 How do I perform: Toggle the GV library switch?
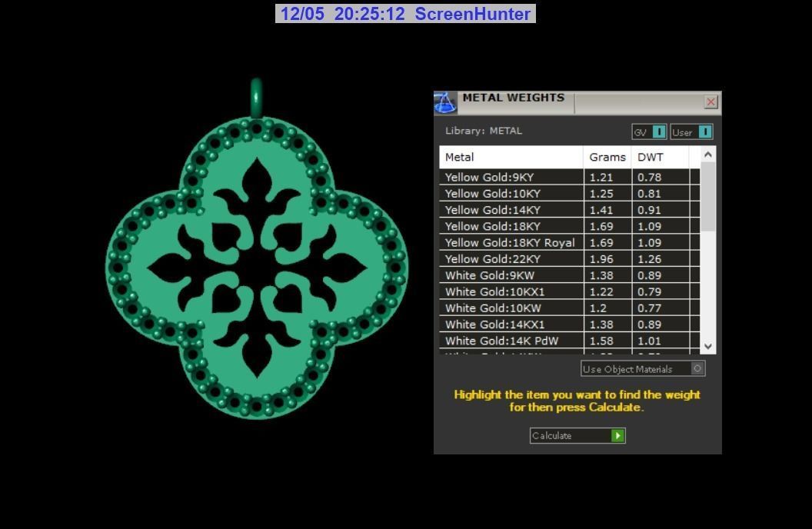click(649, 132)
